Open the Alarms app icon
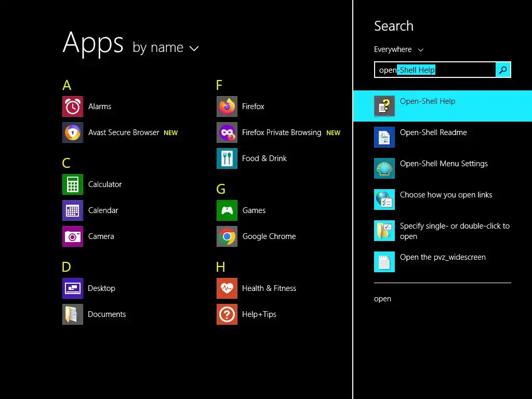 tap(73, 107)
